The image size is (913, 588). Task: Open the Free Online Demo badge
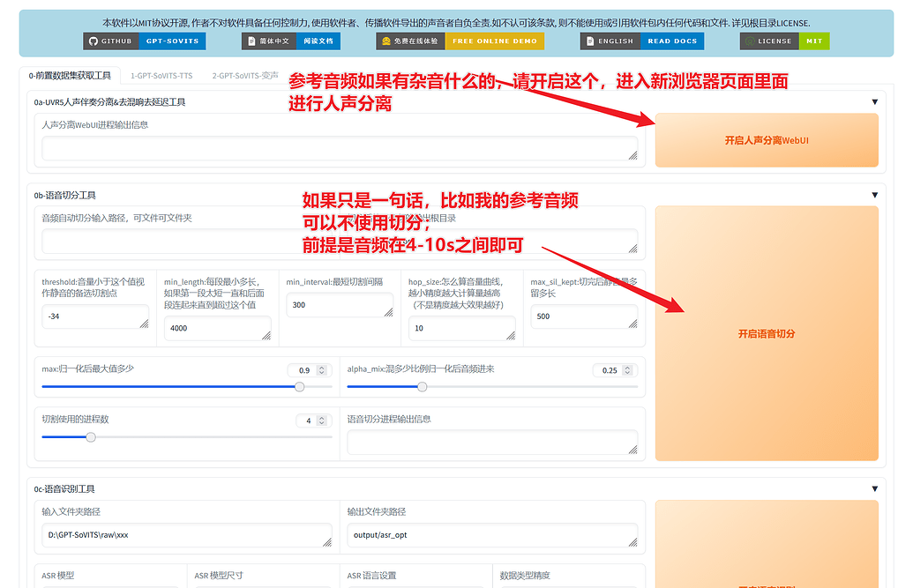click(460, 41)
